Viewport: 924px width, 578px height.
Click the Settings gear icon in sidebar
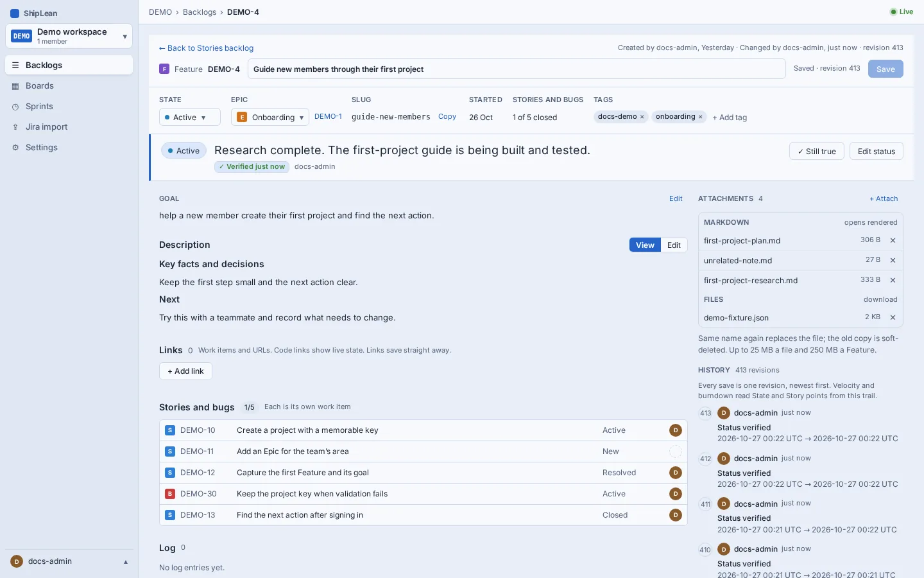click(15, 148)
